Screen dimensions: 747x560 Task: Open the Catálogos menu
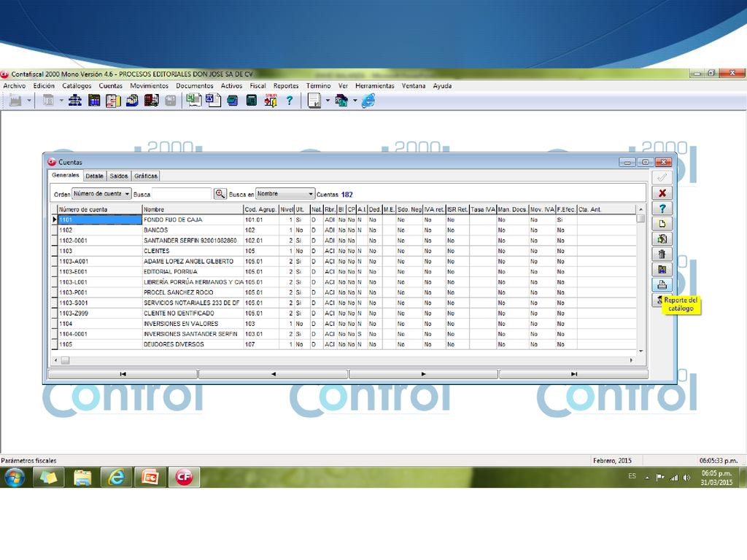pos(77,86)
